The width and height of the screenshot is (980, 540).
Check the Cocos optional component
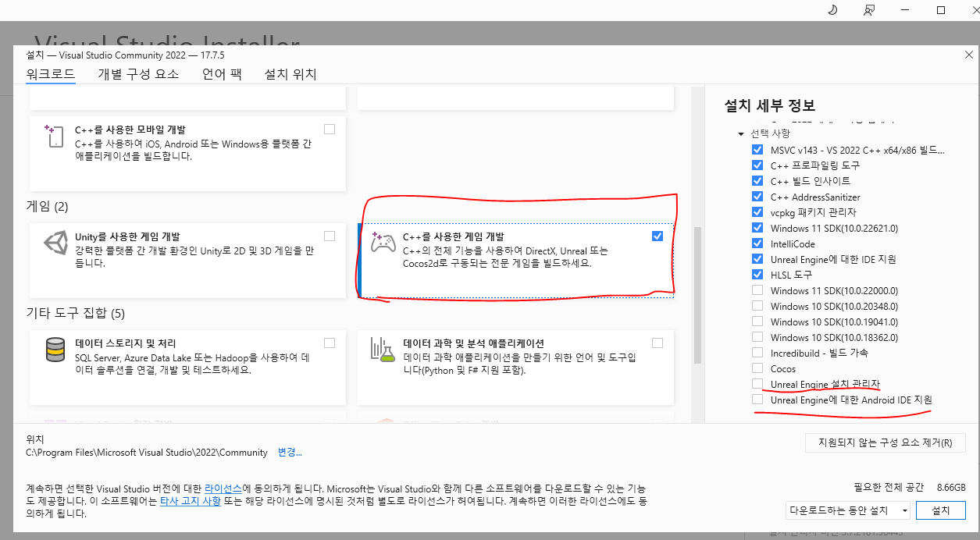click(757, 368)
